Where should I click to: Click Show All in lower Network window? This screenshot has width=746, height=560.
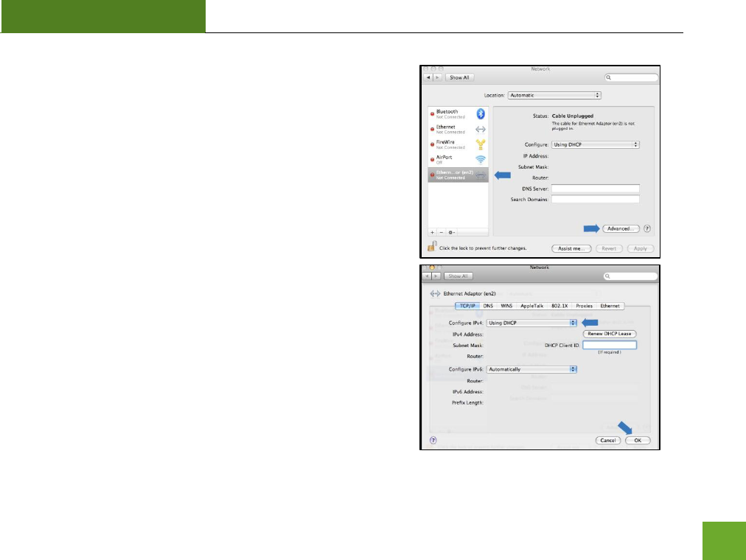pyautogui.click(x=459, y=276)
